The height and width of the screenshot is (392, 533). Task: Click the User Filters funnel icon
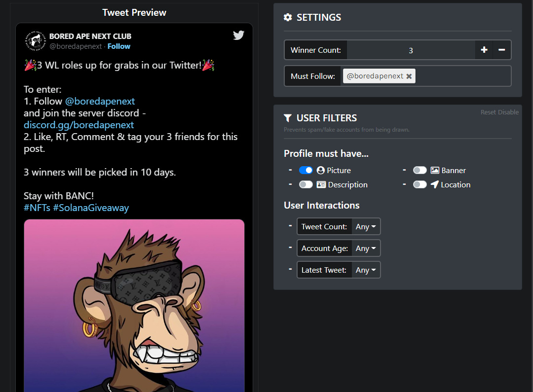tap(288, 118)
